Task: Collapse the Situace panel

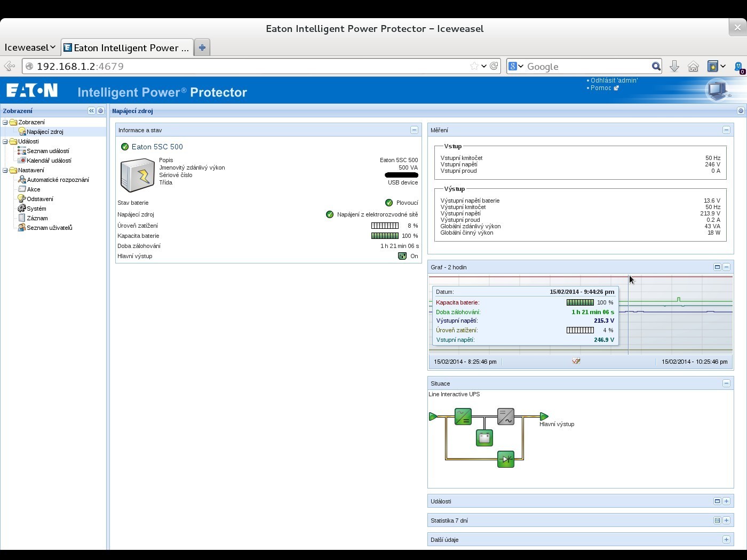Action: pyautogui.click(x=726, y=383)
